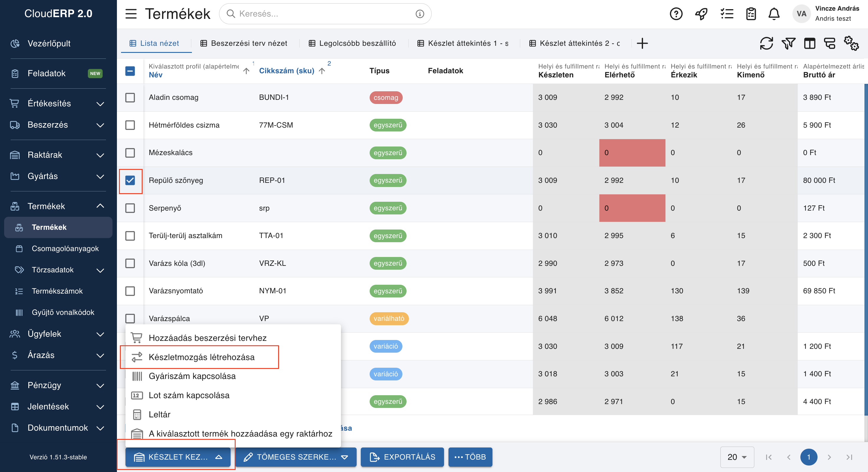Open the column layout icon

[809, 43]
